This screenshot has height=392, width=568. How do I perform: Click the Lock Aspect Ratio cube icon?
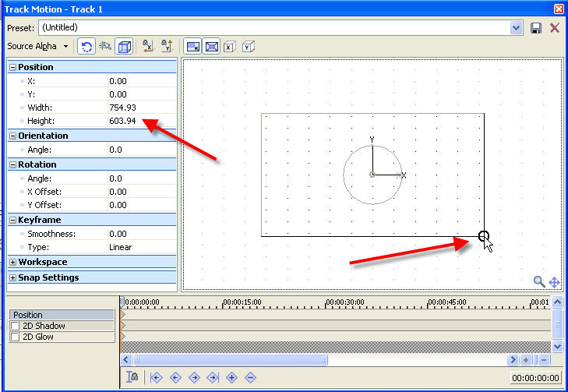pyautogui.click(x=124, y=47)
